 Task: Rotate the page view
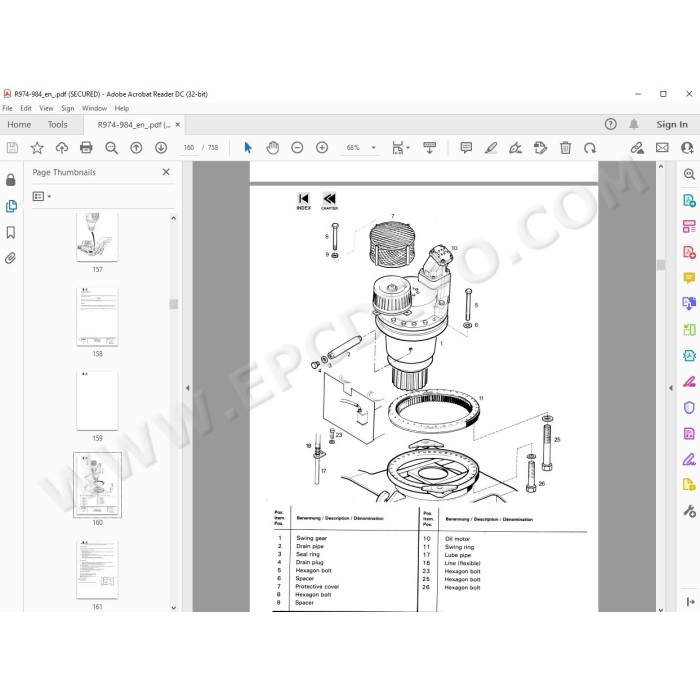click(x=590, y=148)
